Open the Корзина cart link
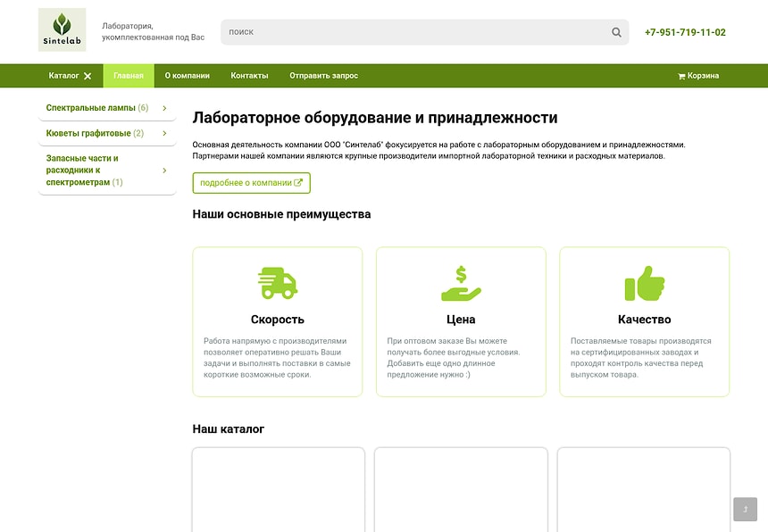This screenshot has height=532, width=768. 698,76
